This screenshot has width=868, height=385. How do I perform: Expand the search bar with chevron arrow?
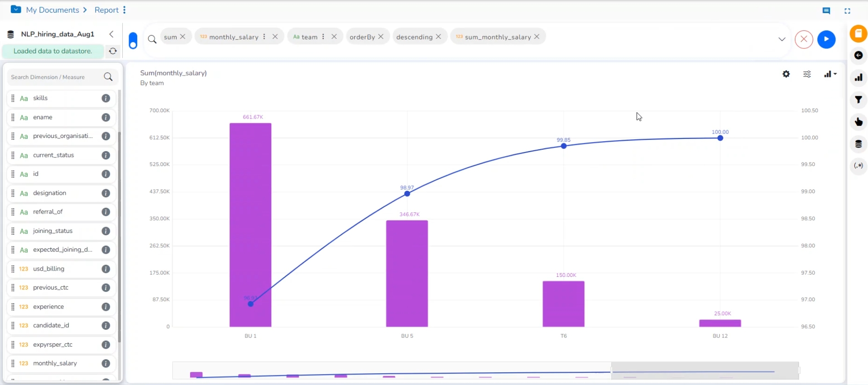tap(782, 39)
